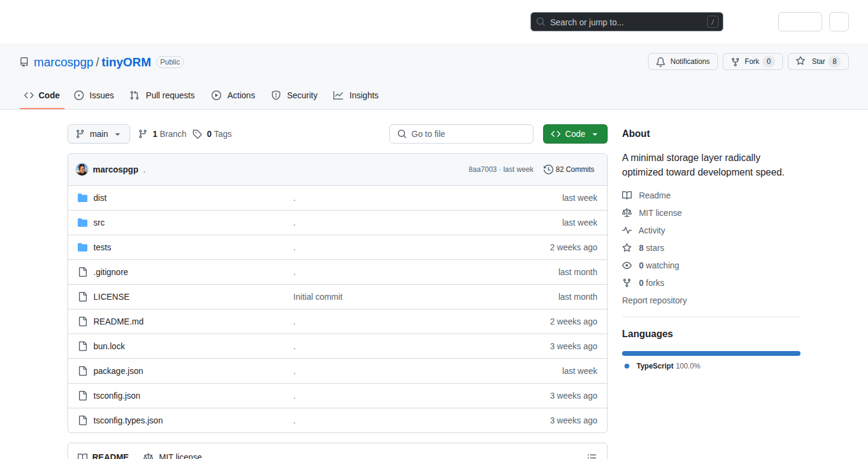868x459 pixels.
Task: Open the main branch dropdown
Action: point(99,134)
